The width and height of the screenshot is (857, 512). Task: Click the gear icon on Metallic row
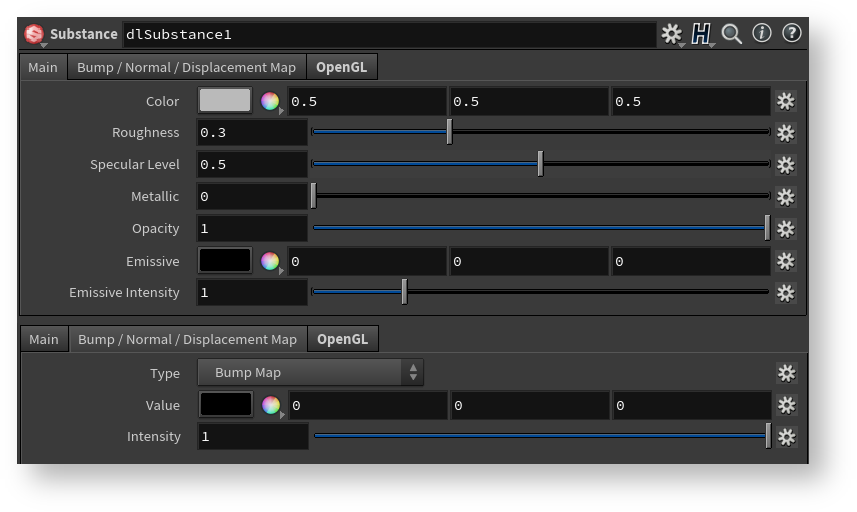786,197
